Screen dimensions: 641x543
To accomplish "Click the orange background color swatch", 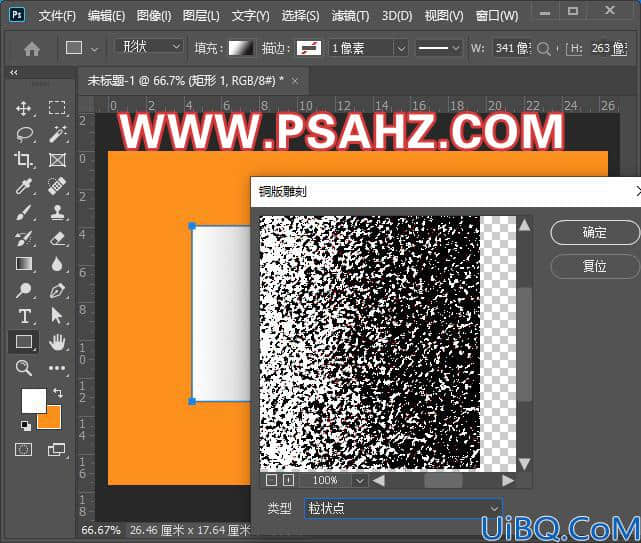I will [52, 420].
